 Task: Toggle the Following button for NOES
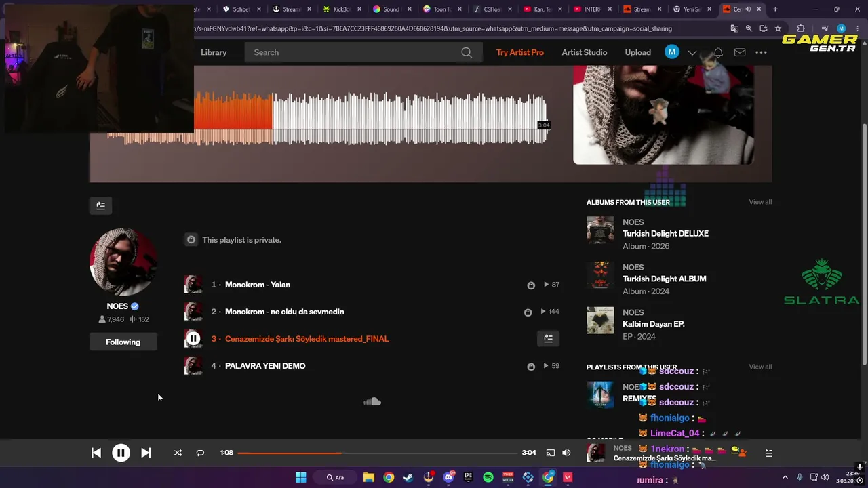pyautogui.click(x=123, y=342)
